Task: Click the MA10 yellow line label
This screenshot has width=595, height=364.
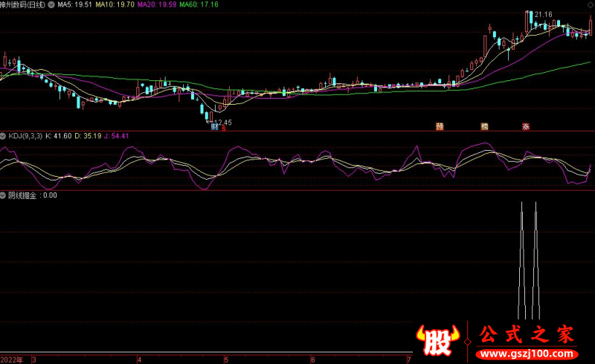Action: tap(115, 4)
